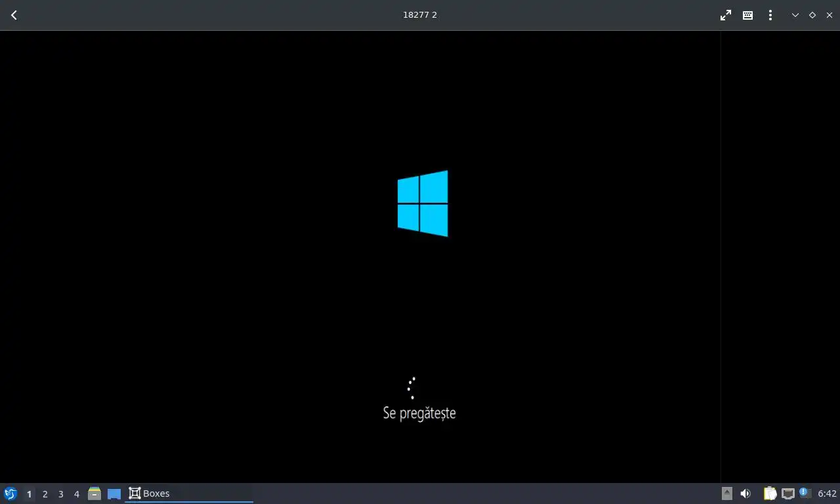The image size is (840, 504).
Task: Open the LXQt application menu
Action: click(10, 493)
